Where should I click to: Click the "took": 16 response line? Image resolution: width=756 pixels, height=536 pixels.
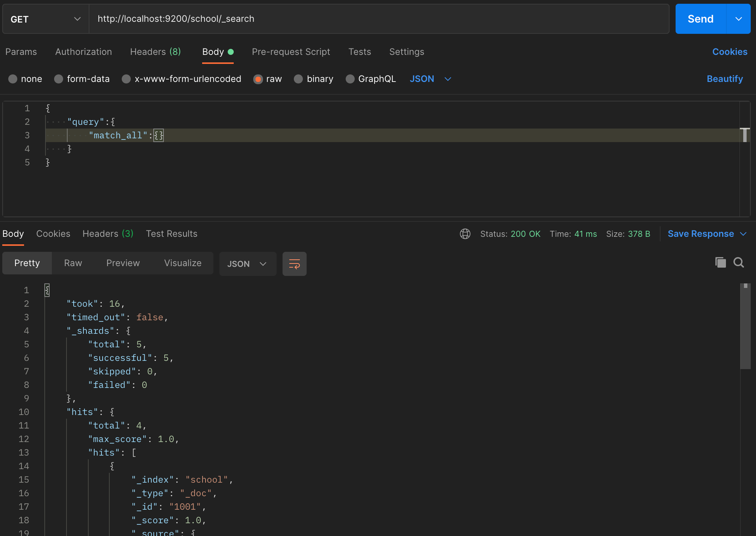(95, 304)
